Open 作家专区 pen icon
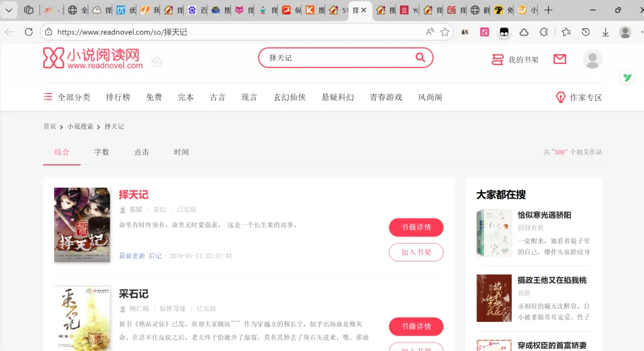Screen dimensions: 644x351 560,97
